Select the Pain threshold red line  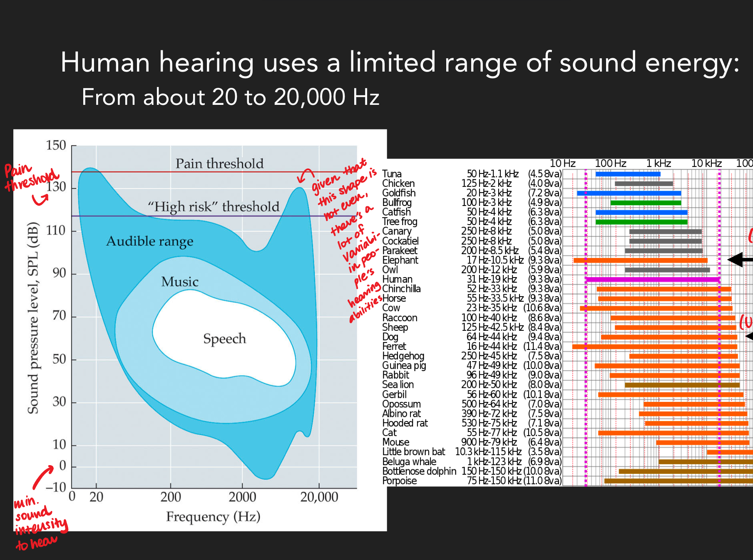187,171
